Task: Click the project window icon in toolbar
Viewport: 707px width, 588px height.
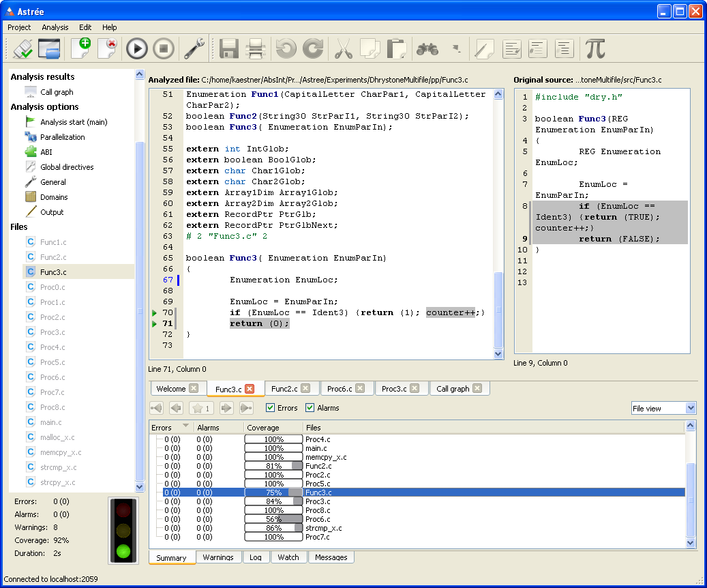Action: [x=49, y=48]
